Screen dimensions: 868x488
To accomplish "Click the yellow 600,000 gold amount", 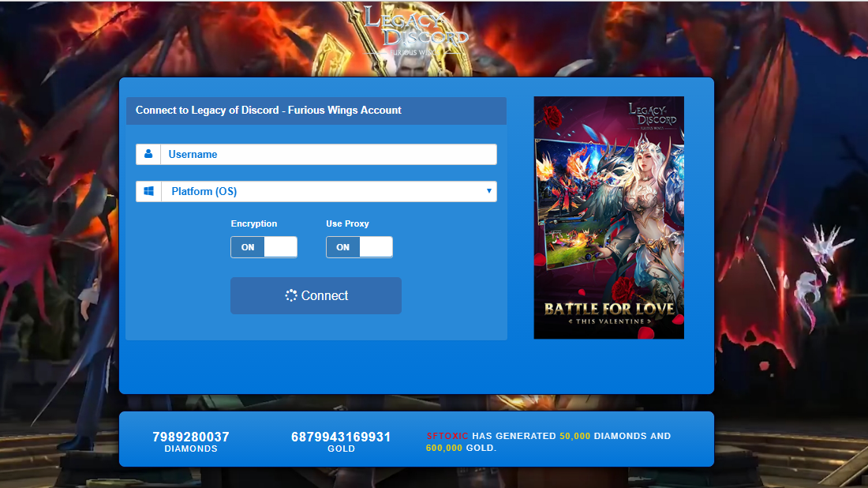I will point(444,448).
